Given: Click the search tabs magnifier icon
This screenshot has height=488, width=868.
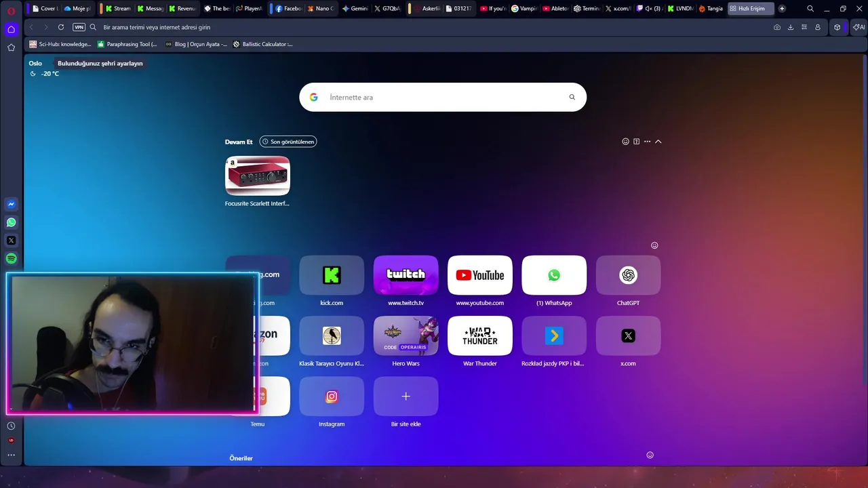Looking at the screenshot, I should (x=810, y=9).
